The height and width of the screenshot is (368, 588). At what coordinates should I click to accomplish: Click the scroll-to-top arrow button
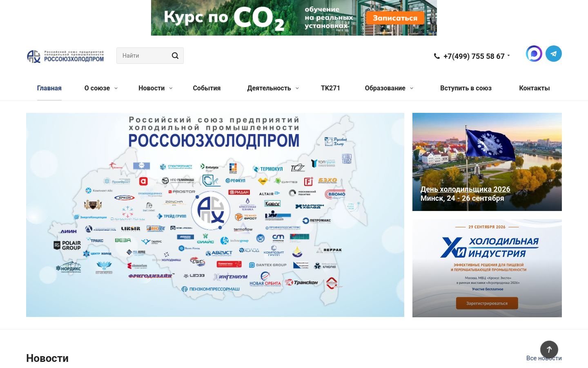coord(549,350)
